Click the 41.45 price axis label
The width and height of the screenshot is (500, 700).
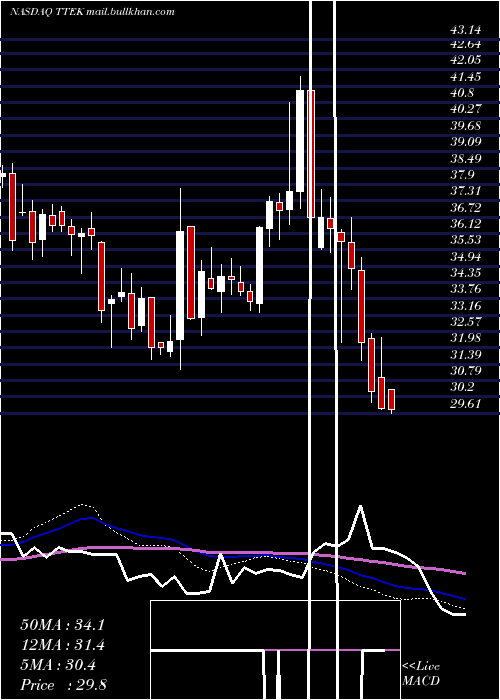point(466,77)
